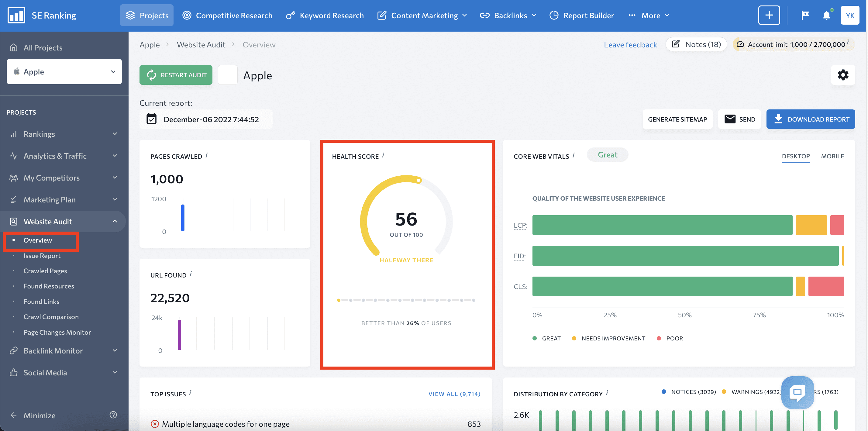Open Notes (18) button
Screen dimensions: 868x431
(696, 44)
